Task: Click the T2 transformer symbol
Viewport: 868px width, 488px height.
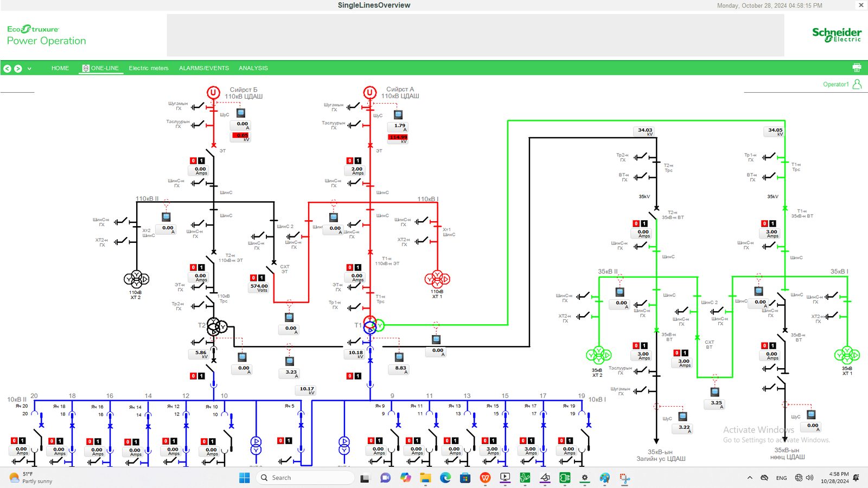Action: [x=216, y=326]
